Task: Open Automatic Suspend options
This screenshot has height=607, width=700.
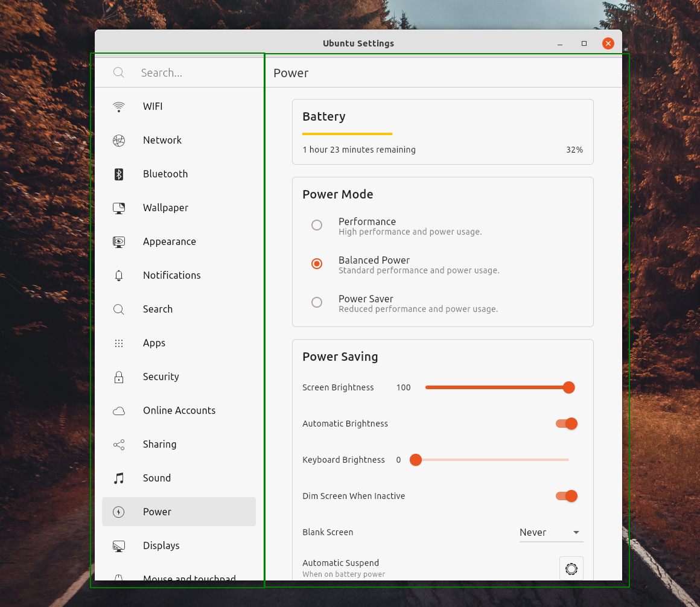Action: [571, 568]
